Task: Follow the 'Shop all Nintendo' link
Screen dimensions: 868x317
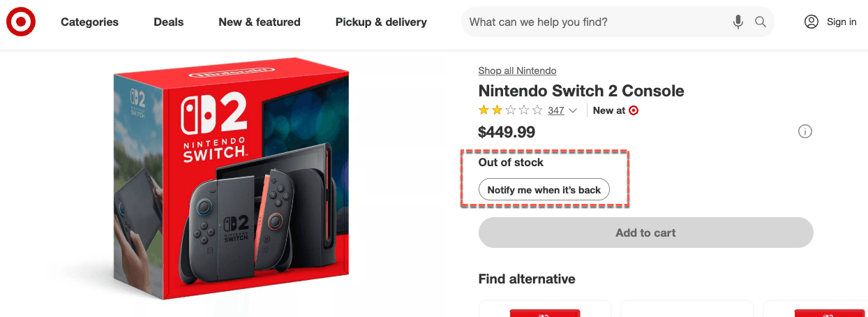Action: coord(517,71)
